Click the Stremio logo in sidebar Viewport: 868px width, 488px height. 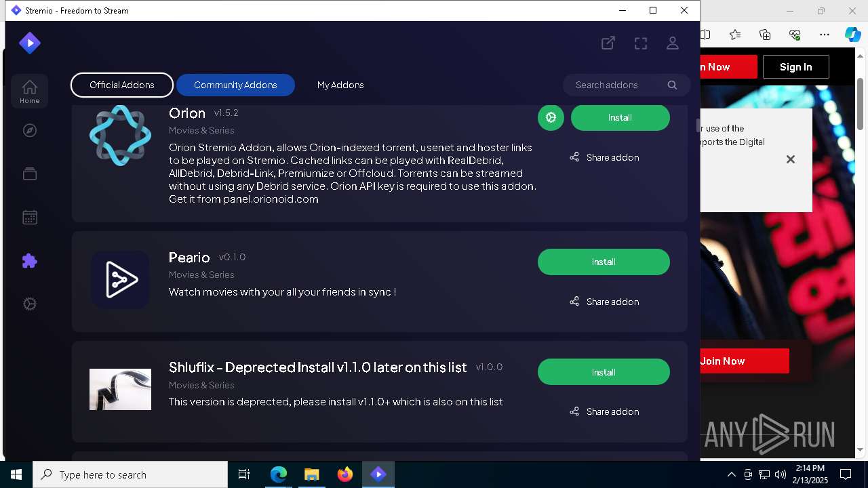30,43
